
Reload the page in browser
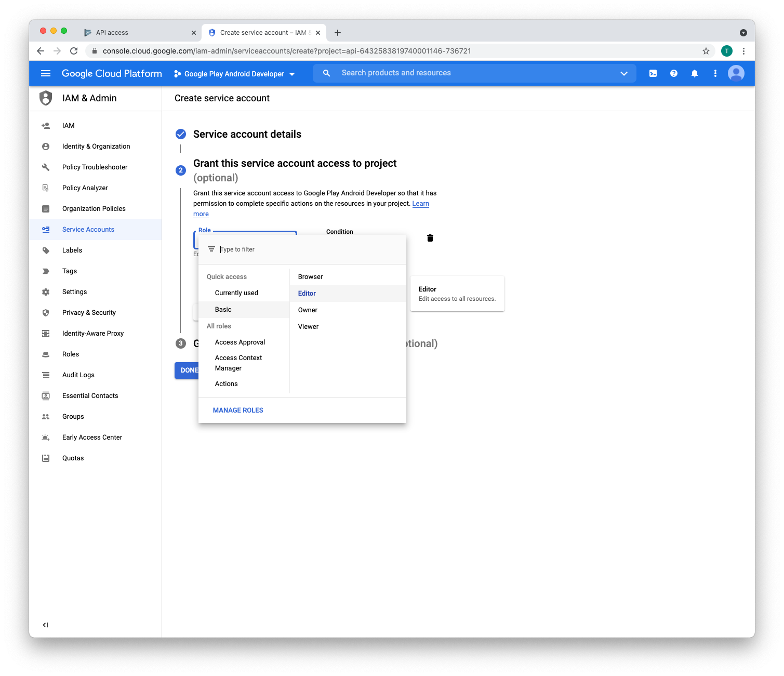pos(74,51)
